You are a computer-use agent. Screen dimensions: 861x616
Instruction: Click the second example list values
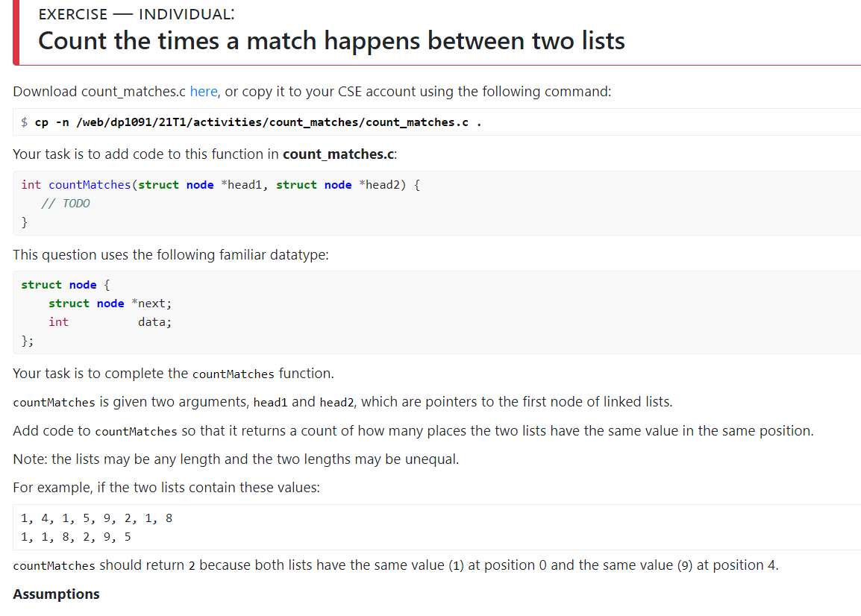pyautogui.click(x=76, y=537)
